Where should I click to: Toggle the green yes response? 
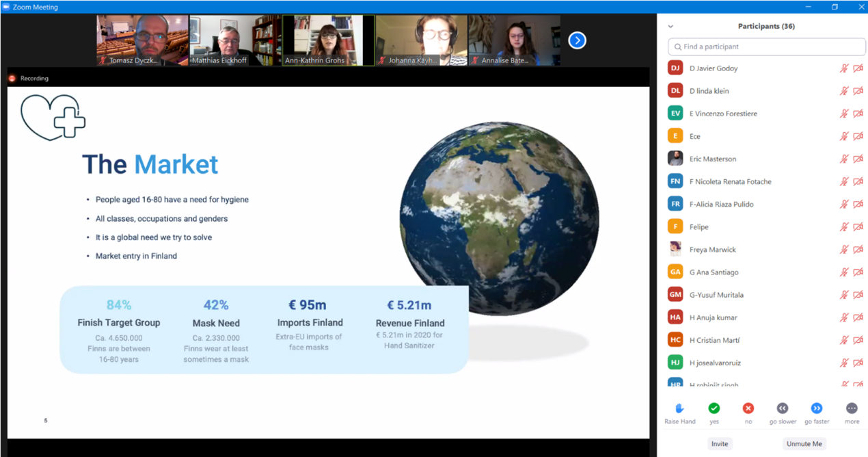click(x=714, y=413)
